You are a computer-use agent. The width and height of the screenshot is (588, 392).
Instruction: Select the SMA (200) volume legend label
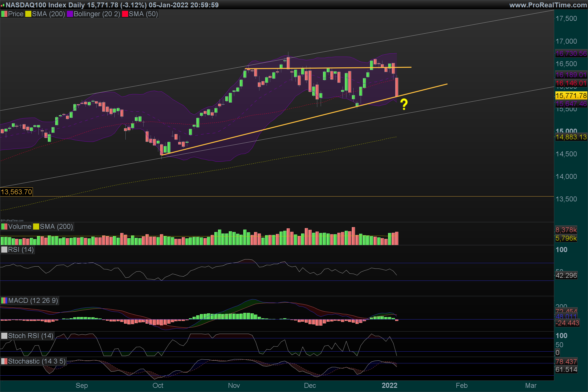56,227
